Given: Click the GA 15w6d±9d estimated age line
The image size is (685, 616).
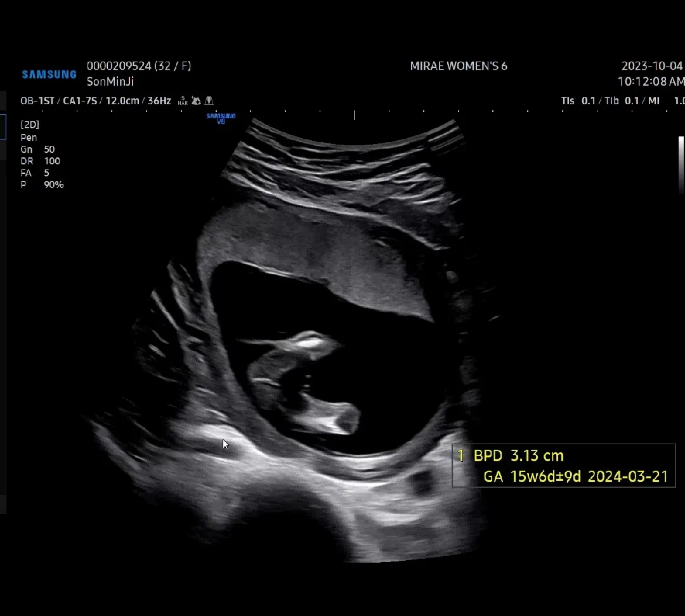Looking at the screenshot, I should click(576, 476).
